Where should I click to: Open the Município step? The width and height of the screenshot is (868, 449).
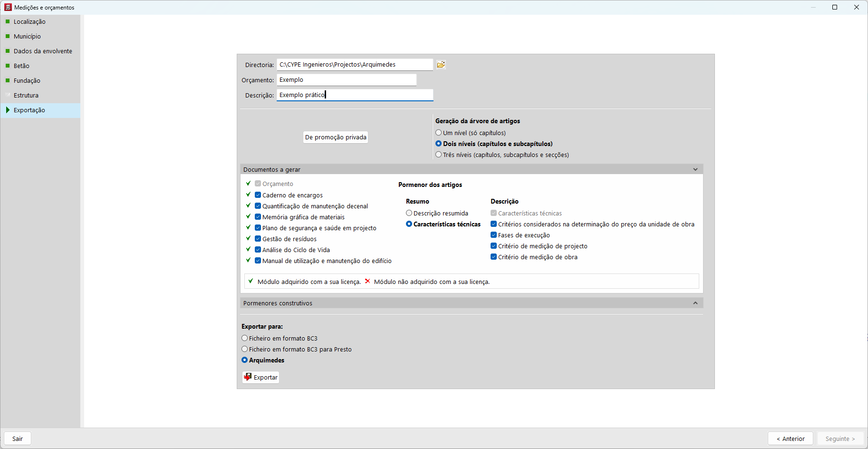click(40, 36)
